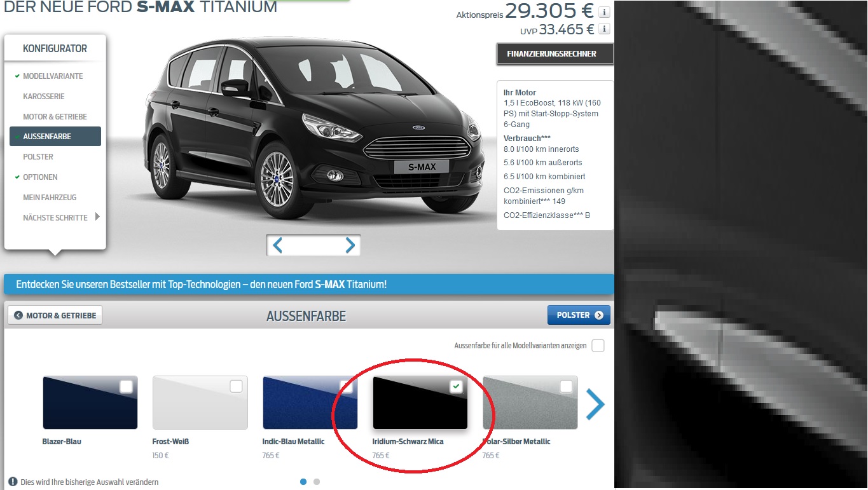Viewport: 868px width, 490px height.
Task: Click the Aussenfarbe section title
Action: click(307, 316)
